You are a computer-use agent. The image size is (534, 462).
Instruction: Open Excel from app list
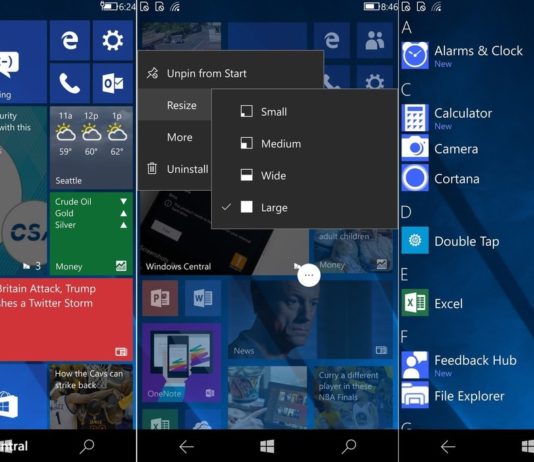click(x=467, y=303)
